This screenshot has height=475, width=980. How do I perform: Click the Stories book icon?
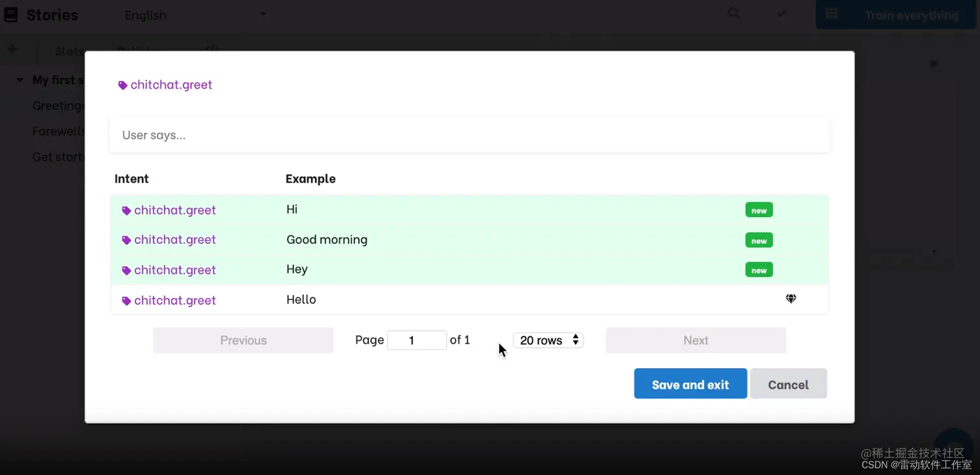tap(11, 15)
